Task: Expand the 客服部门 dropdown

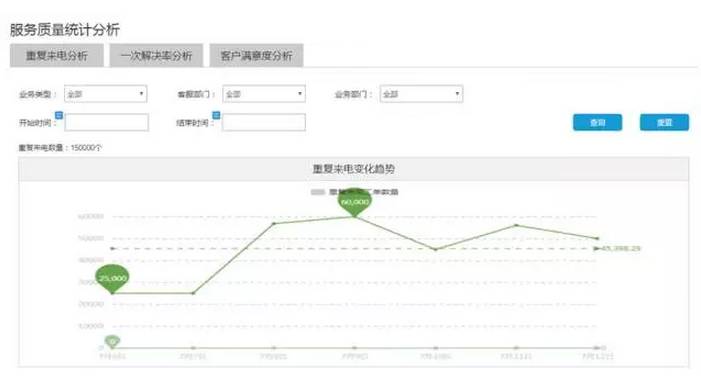Action: pyautogui.click(x=264, y=94)
